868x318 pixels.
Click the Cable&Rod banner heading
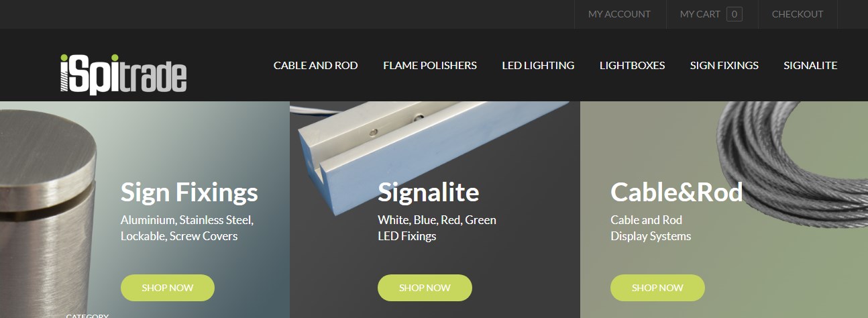pyautogui.click(x=676, y=193)
